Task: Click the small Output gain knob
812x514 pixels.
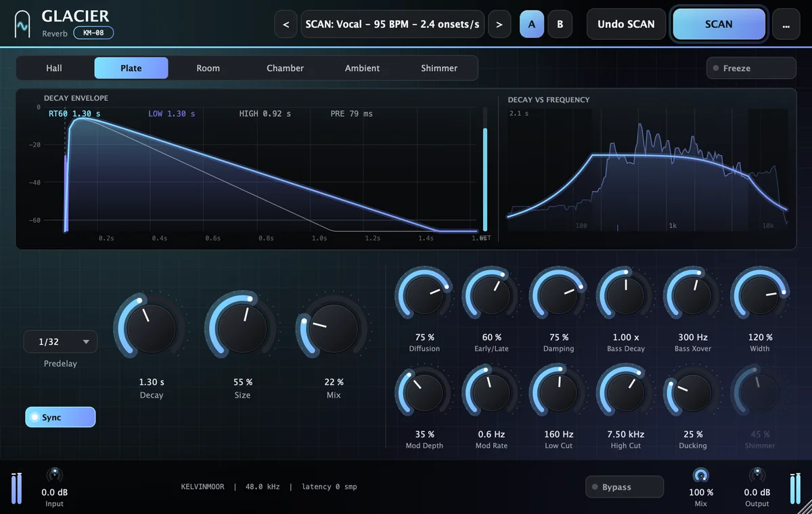Action: click(x=757, y=475)
